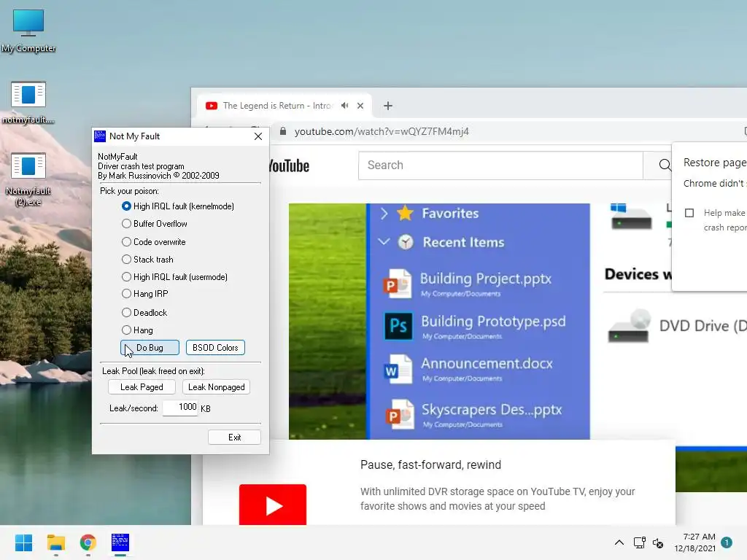This screenshot has height=560, width=747.
Task: Click the padlock site info icon
Action: 283,131
